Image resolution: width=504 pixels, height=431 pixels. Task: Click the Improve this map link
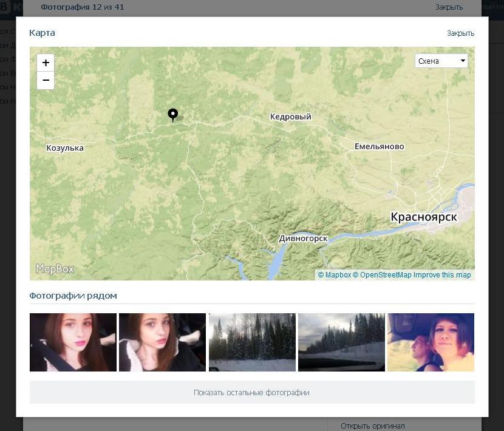coord(442,275)
